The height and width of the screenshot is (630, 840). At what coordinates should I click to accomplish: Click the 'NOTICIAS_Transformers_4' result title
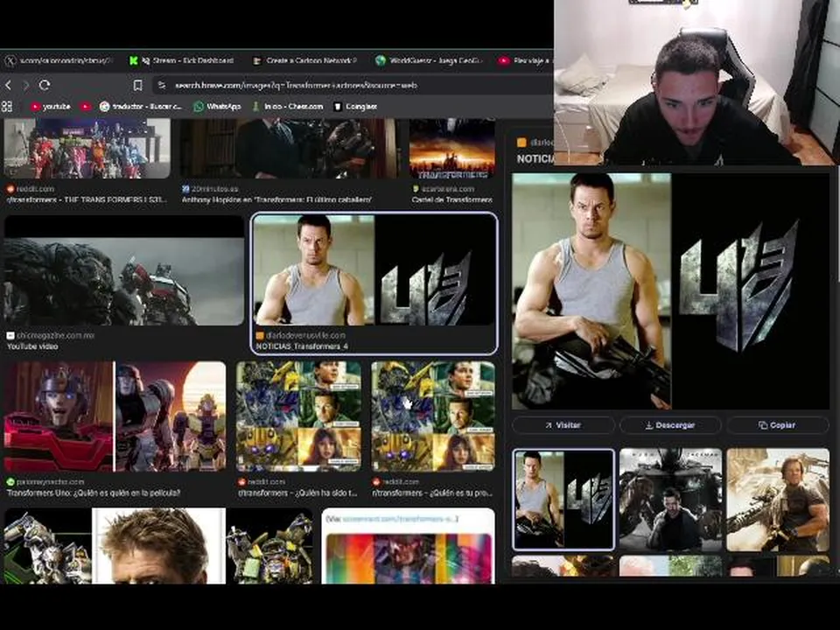coord(302,346)
